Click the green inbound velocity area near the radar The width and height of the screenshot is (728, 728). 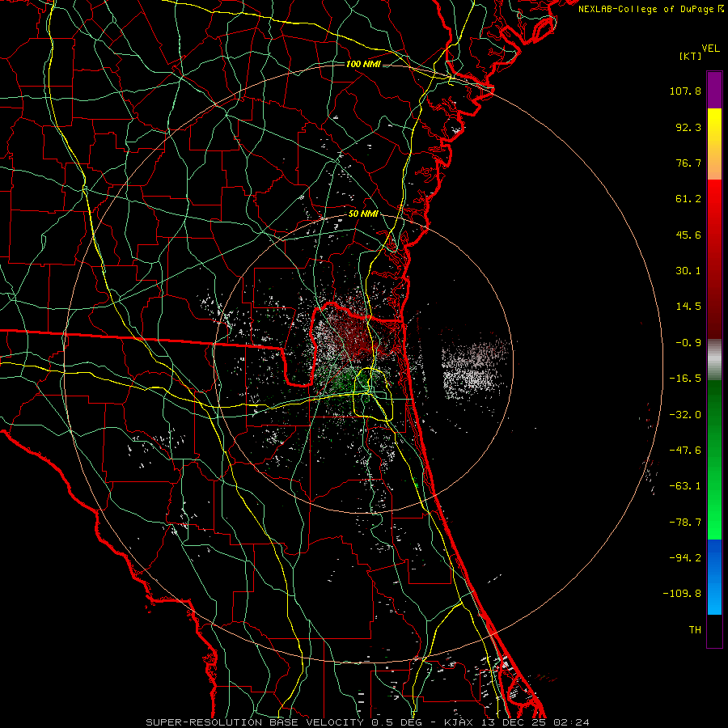pyautogui.click(x=346, y=383)
